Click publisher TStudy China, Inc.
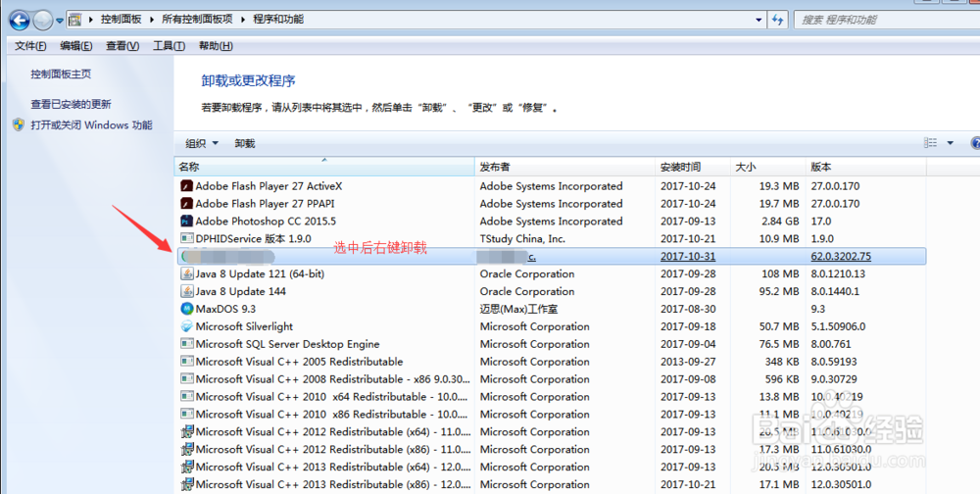 point(522,238)
